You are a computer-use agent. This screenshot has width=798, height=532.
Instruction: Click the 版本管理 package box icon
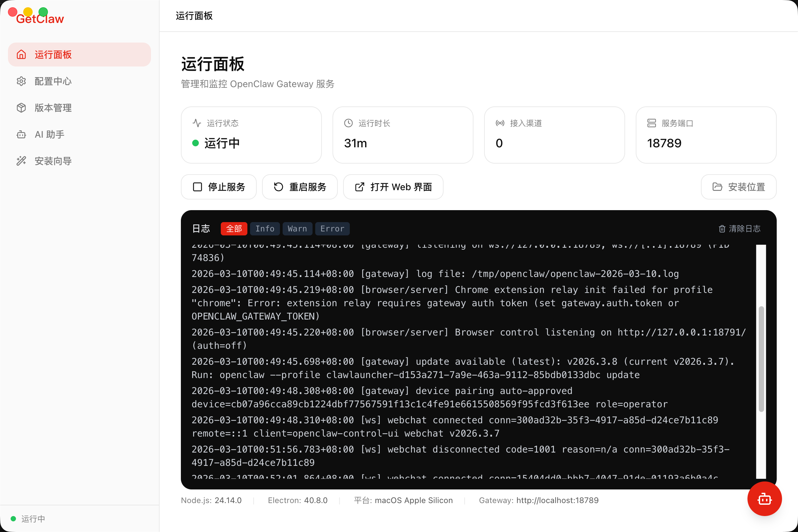tap(21, 108)
